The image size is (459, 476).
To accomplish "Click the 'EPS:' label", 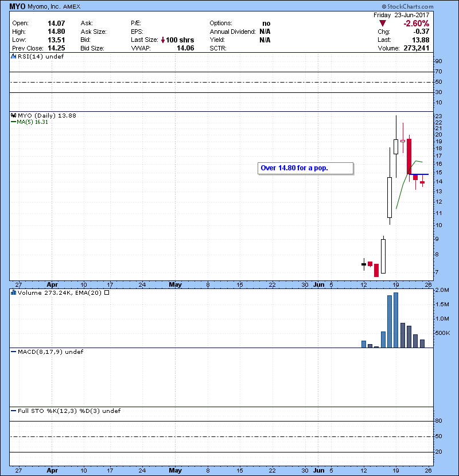I will pyautogui.click(x=137, y=32).
